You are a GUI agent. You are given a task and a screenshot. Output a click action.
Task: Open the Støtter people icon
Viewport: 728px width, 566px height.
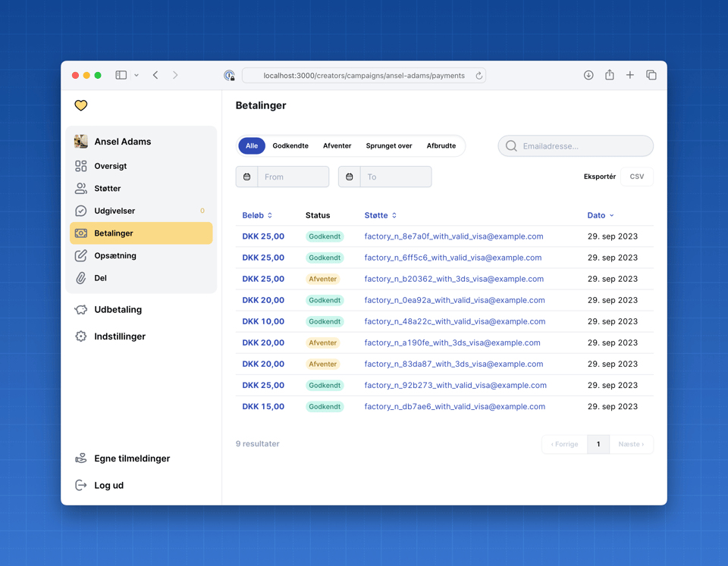coord(81,189)
